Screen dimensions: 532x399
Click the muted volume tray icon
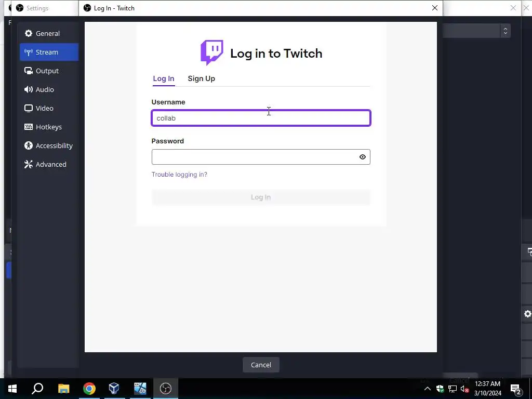tap(464, 389)
